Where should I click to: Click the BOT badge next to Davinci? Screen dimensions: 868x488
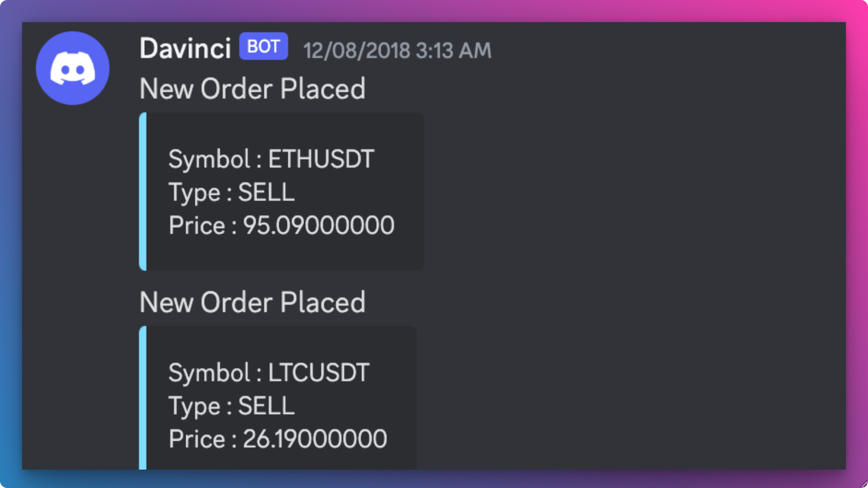tap(263, 46)
